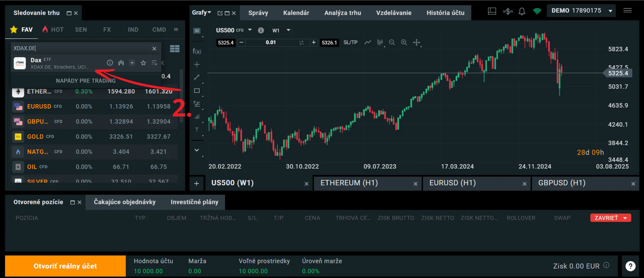Click Otvoriť reálny účet button
The width and height of the screenshot is (644, 278).
65,266
